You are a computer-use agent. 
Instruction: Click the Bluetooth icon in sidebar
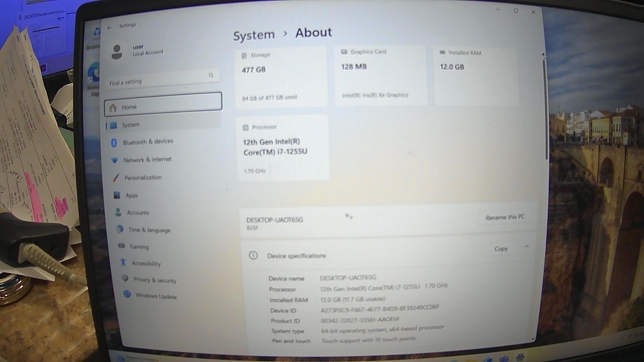[114, 142]
